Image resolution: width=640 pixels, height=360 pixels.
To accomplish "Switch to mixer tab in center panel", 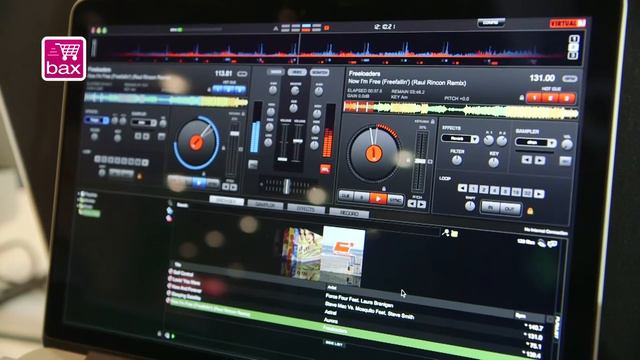I will click(276, 72).
